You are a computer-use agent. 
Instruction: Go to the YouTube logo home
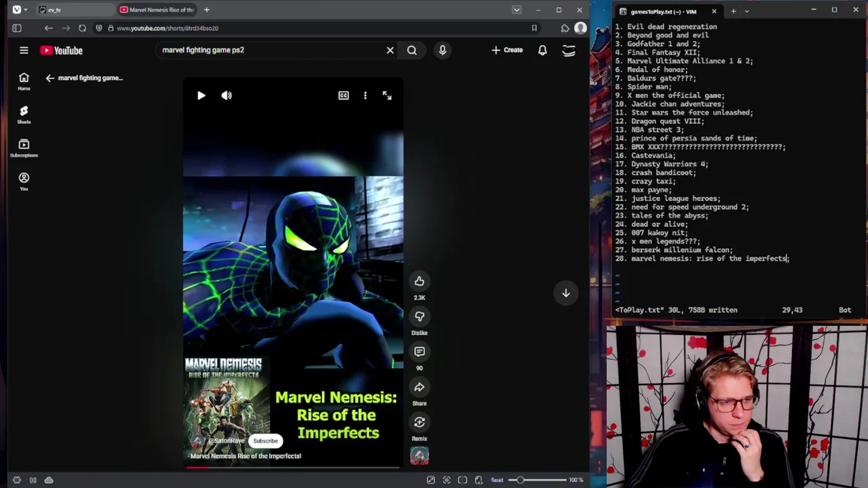(x=61, y=50)
